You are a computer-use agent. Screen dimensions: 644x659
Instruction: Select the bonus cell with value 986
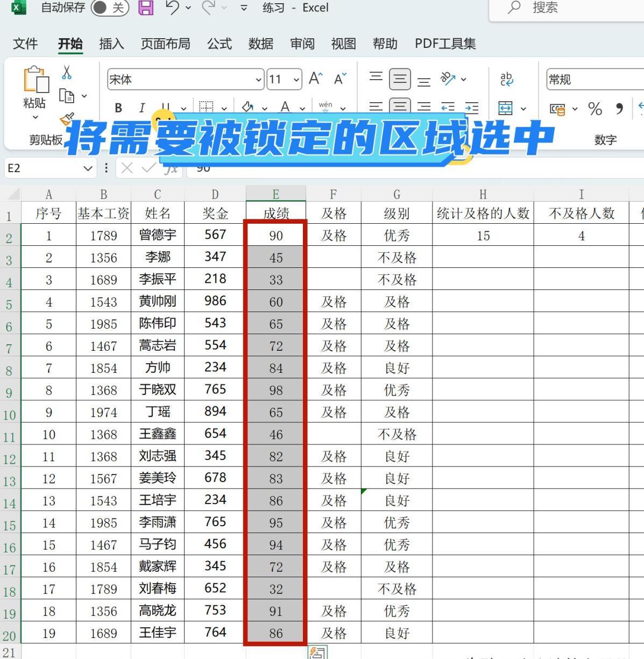(215, 301)
